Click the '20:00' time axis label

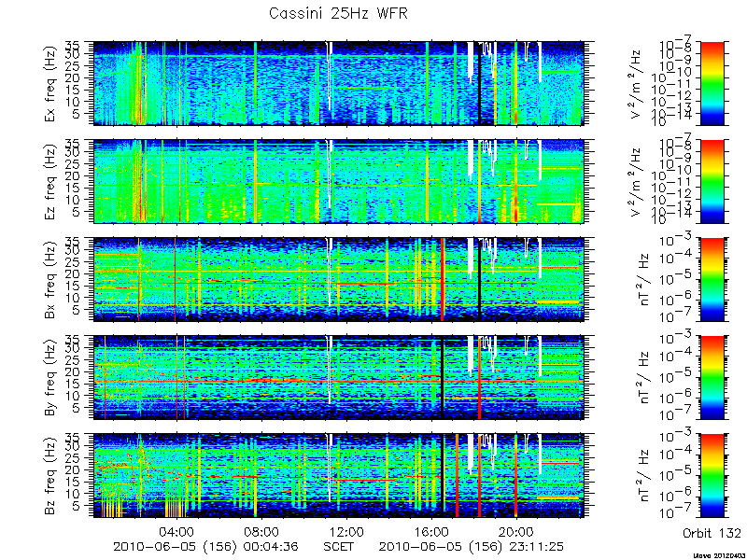[x=516, y=531]
